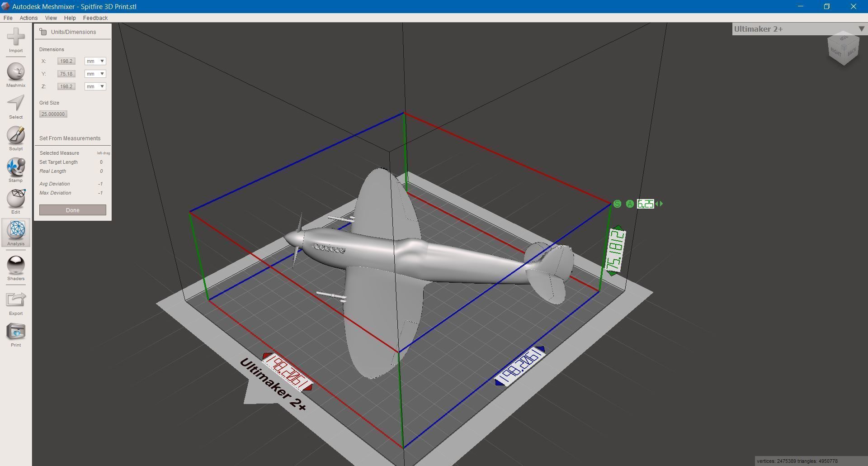Minimize the Meshmixer window
This screenshot has width=868, height=466.
800,6
